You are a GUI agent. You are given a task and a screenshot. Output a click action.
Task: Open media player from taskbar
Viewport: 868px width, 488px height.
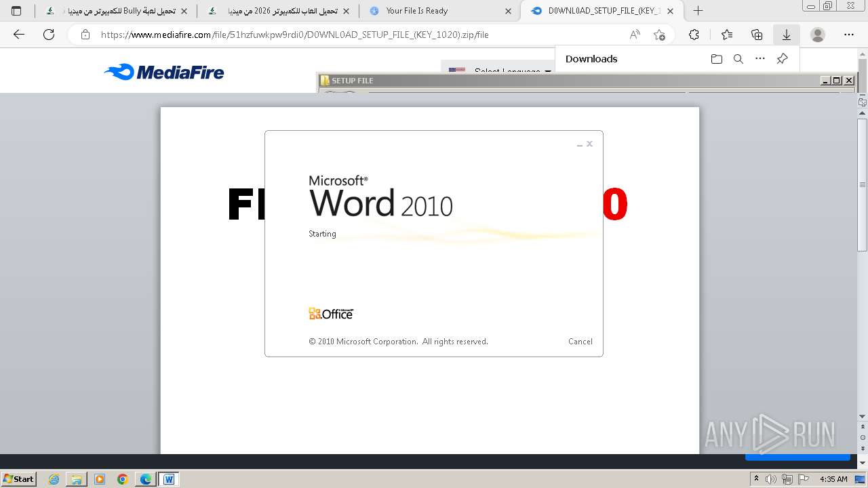(x=100, y=479)
